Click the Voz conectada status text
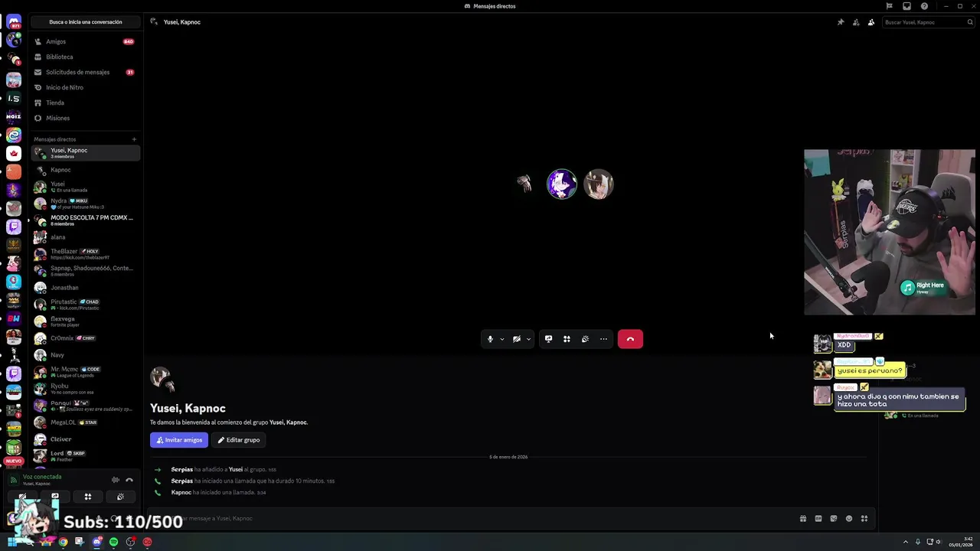The image size is (980, 551). pyautogui.click(x=42, y=477)
